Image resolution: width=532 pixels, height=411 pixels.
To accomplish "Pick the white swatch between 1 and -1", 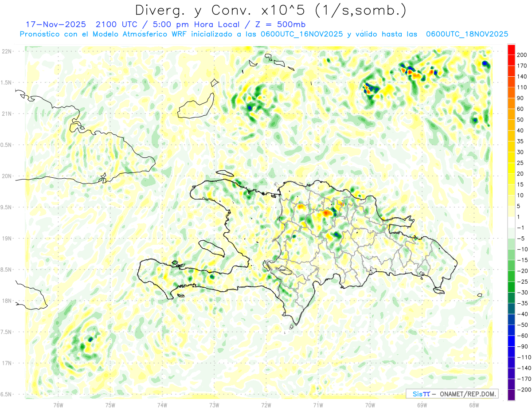I will (x=512, y=222).
